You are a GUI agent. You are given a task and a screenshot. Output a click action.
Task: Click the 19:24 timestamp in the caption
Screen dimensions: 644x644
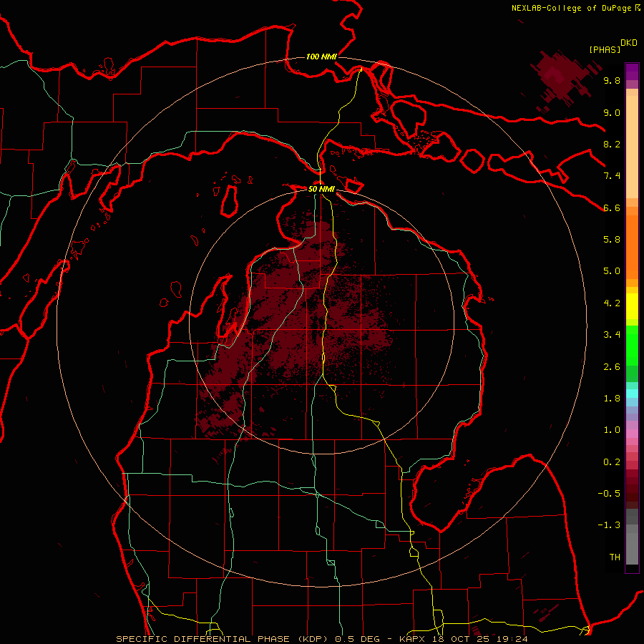pyautogui.click(x=514, y=639)
